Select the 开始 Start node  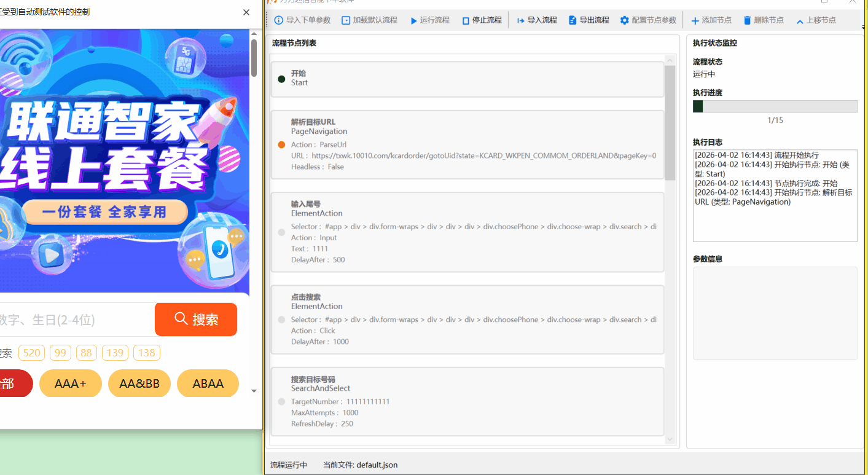tap(467, 79)
